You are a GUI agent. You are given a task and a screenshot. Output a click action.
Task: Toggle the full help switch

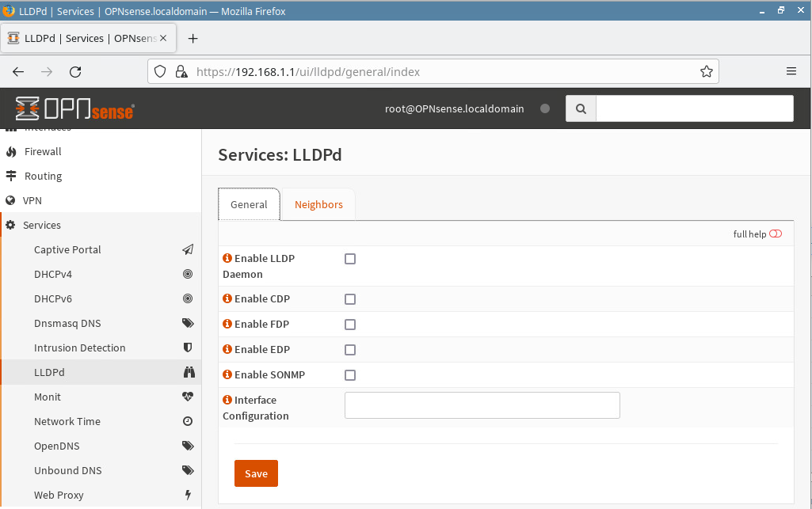tap(775, 234)
